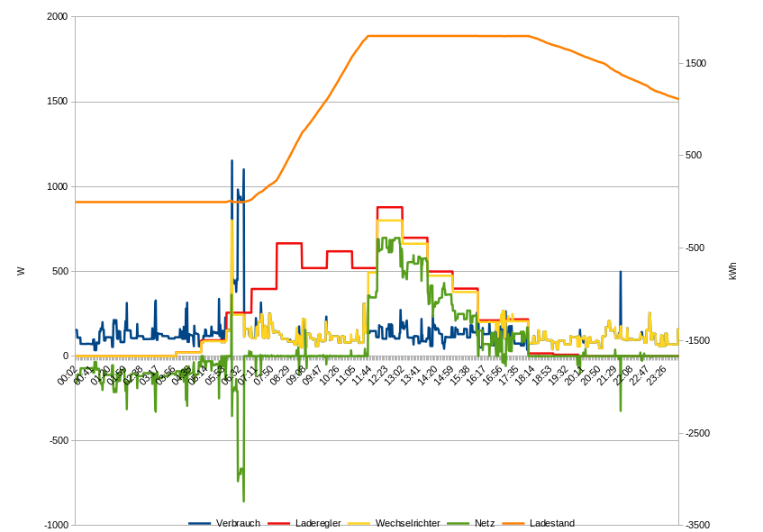
Task: Click the highest step of the red Laderegler line
Action: 389,207
